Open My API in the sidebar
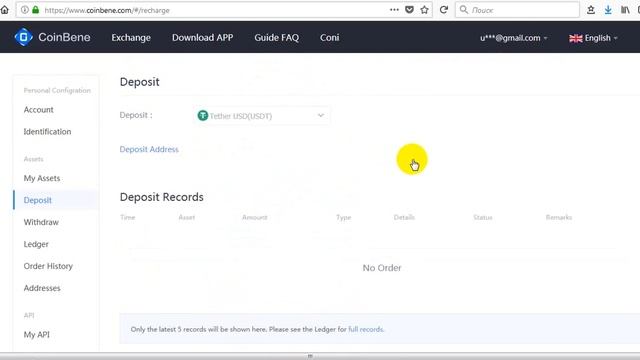This screenshot has height=360, width=640. pyautogui.click(x=36, y=335)
